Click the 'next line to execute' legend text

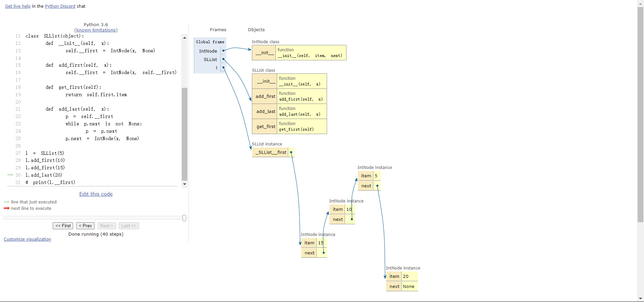tap(31, 208)
